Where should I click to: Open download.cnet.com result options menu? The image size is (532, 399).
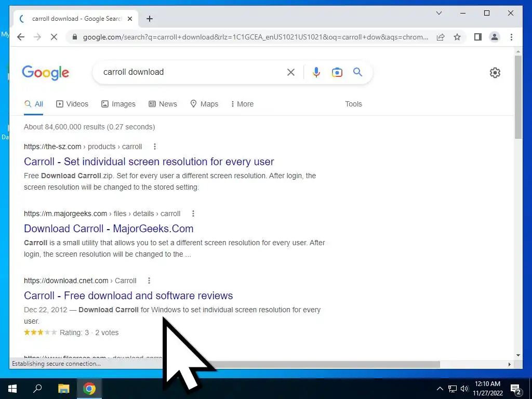[149, 281]
